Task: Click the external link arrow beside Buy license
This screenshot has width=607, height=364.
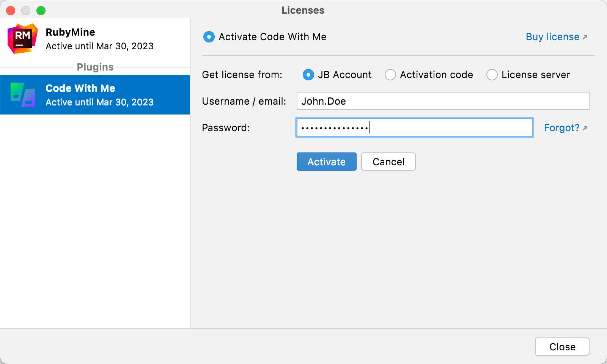Action: click(585, 37)
